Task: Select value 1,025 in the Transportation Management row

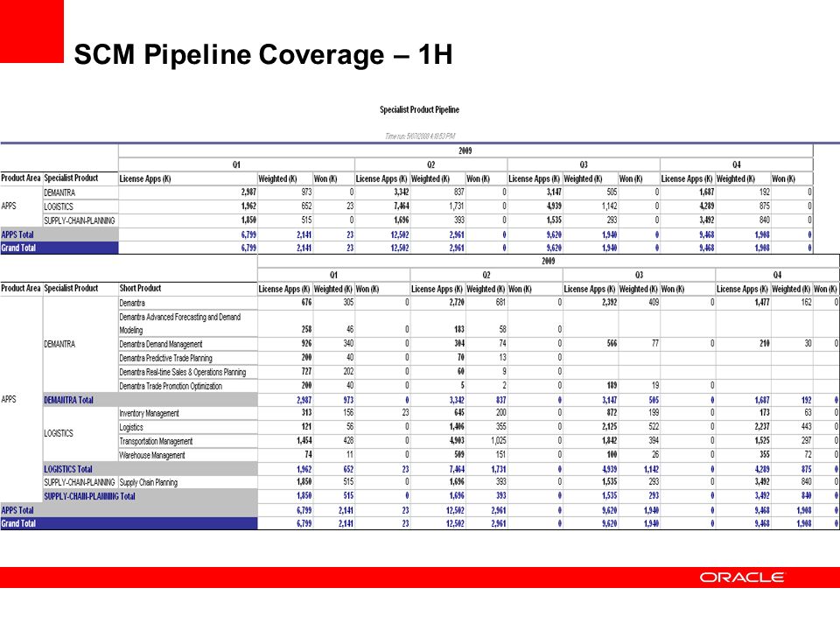Action: [499, 440]
